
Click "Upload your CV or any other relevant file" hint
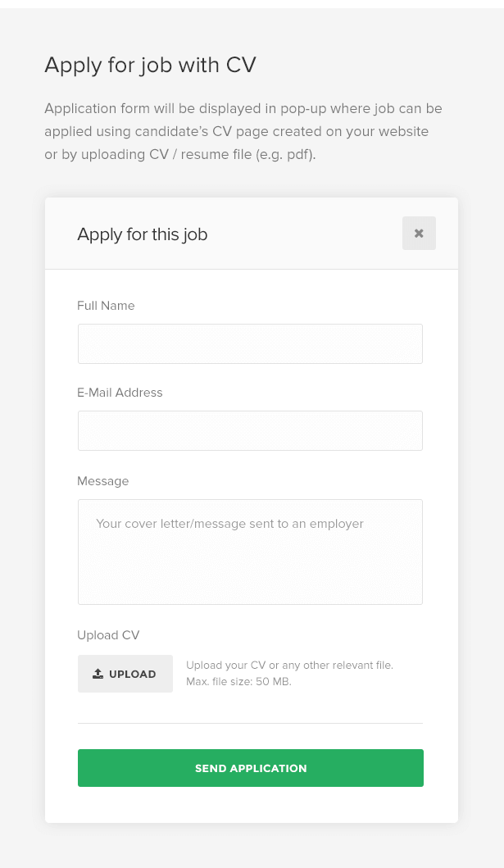click(289, 665)
